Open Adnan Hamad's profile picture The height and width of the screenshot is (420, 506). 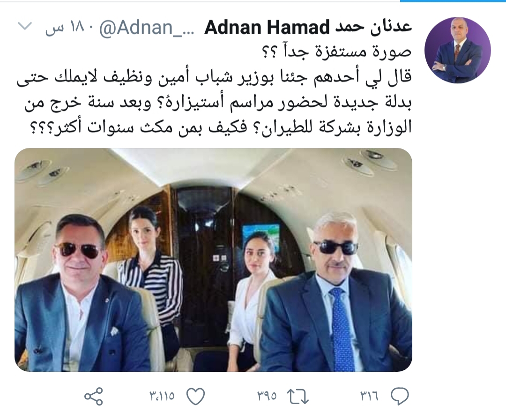[458, 50]
